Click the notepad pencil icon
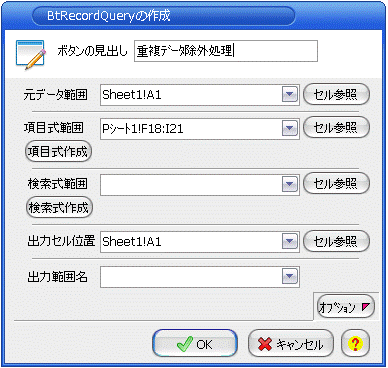Screen dimensions: 388x368 (x=30, y=54)
